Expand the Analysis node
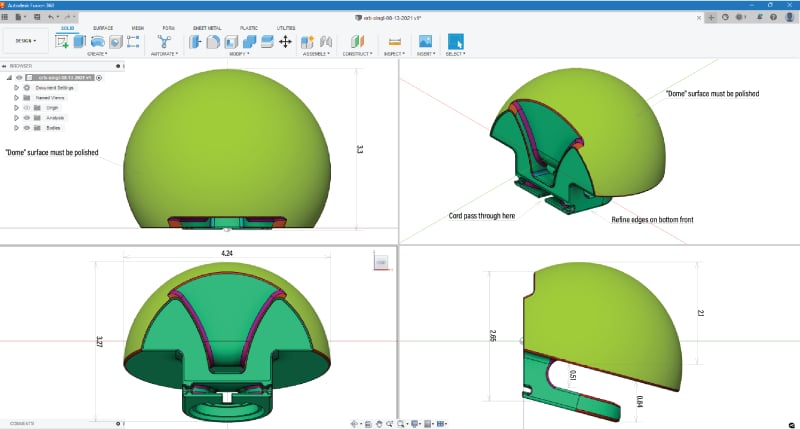800x429 pixels. pos(16,118)
